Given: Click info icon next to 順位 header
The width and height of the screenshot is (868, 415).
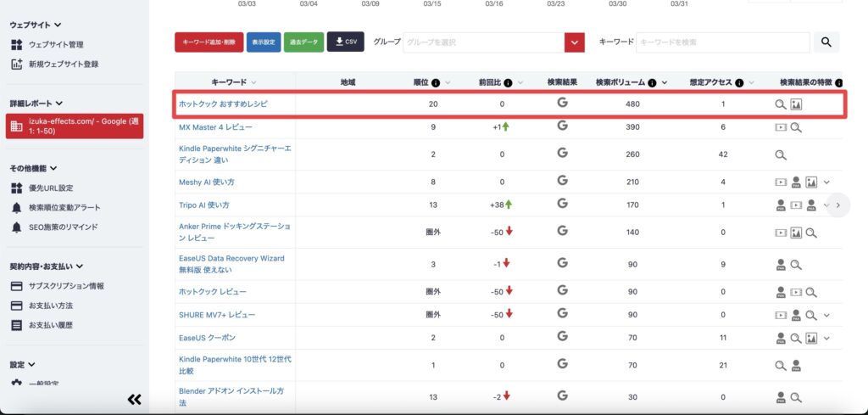Looking at the screenshot, I should click(436, 83).
